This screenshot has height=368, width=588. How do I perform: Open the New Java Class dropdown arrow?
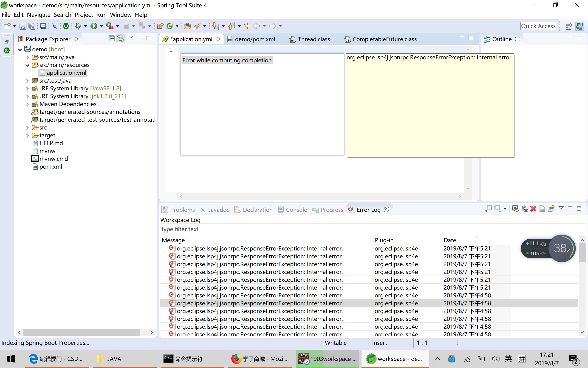tap(177, 26)
